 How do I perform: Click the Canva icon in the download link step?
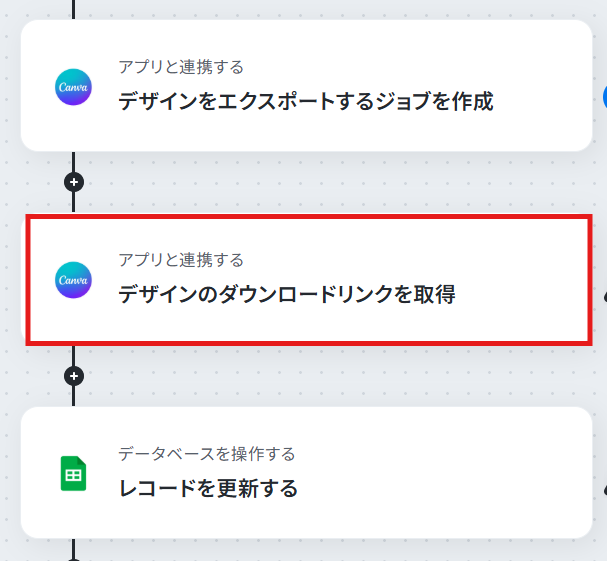73,280
